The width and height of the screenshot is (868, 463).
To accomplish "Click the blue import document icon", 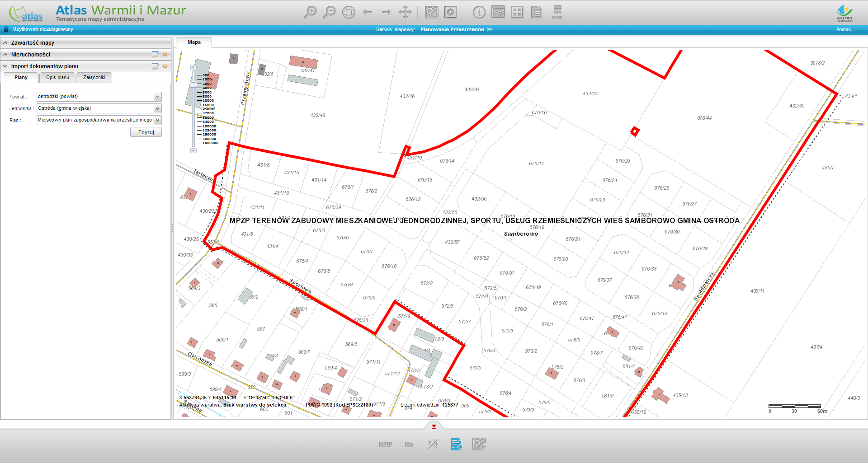I will [x=456, y=444].
